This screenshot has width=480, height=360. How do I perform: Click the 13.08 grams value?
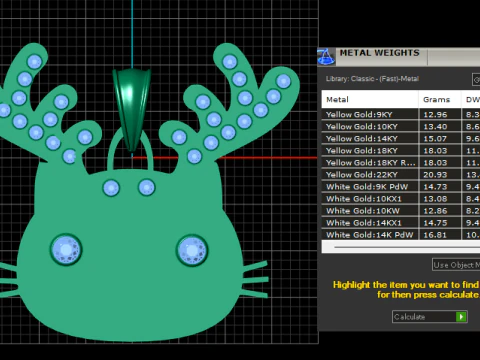(x=435, y=199)
